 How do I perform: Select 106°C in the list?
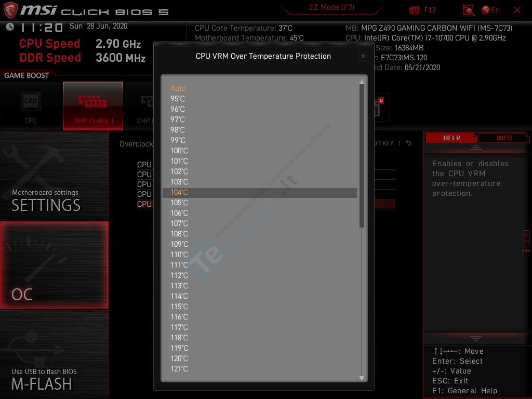click(260, 213)
